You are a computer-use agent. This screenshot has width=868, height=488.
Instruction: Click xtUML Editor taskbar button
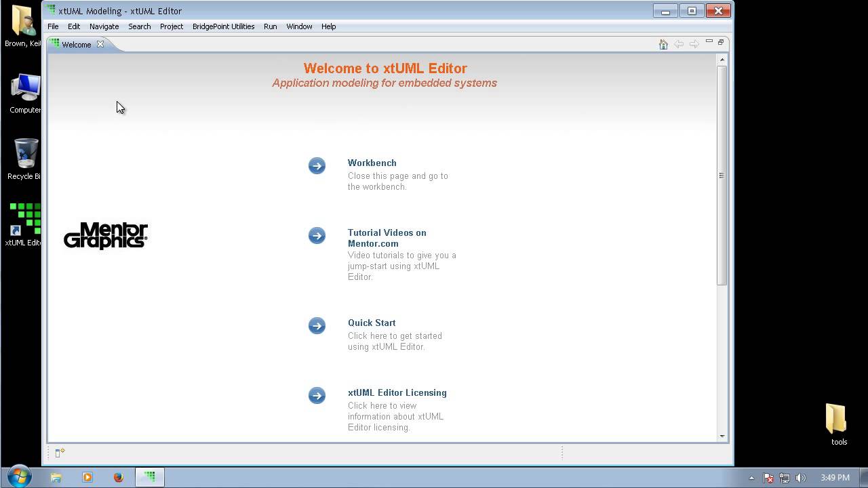[150, 477]
